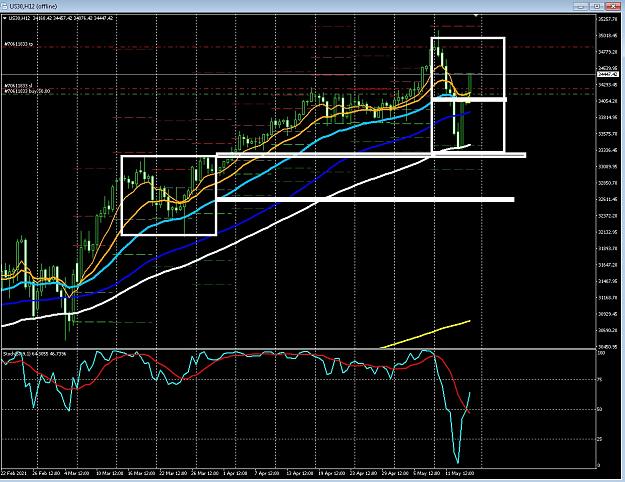
Task: Click the 75 level on stochastic scale
Action: click(601, 380)
